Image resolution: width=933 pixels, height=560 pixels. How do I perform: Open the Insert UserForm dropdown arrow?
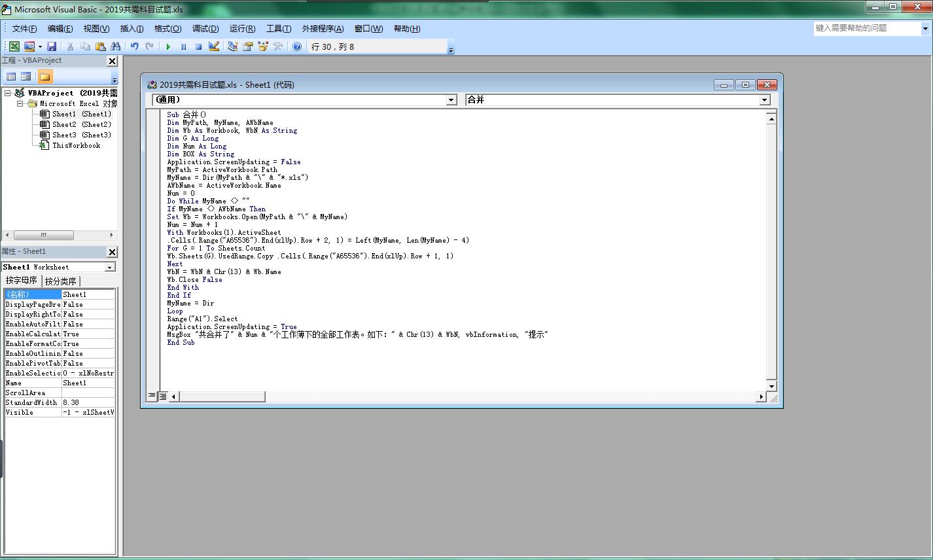(x=40, y=46)
